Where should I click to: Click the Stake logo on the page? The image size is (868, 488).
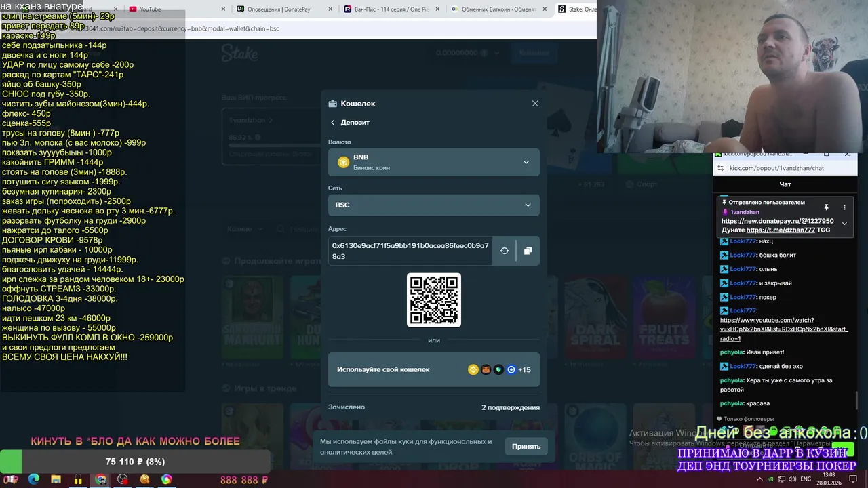point(239,54)
